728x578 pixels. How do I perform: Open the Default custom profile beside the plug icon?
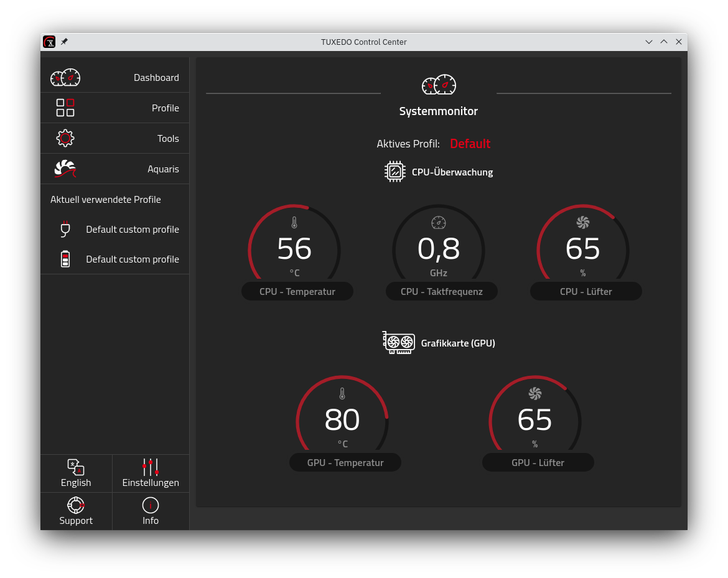[133, 230]
